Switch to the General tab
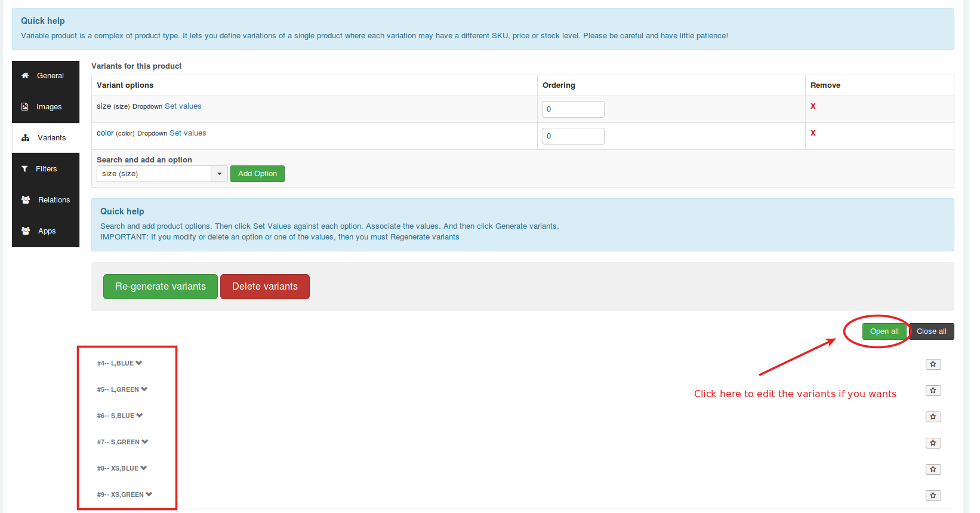 click(45, 76)
